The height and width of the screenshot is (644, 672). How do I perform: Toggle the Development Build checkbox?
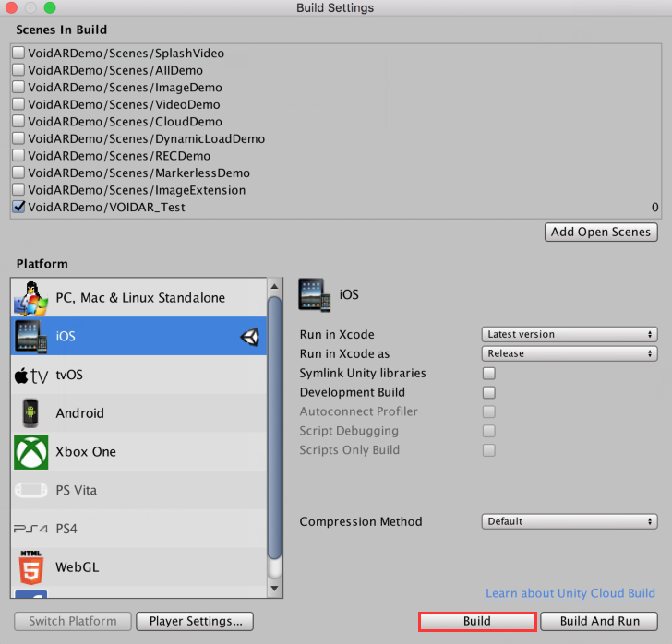tap(489, 393)
